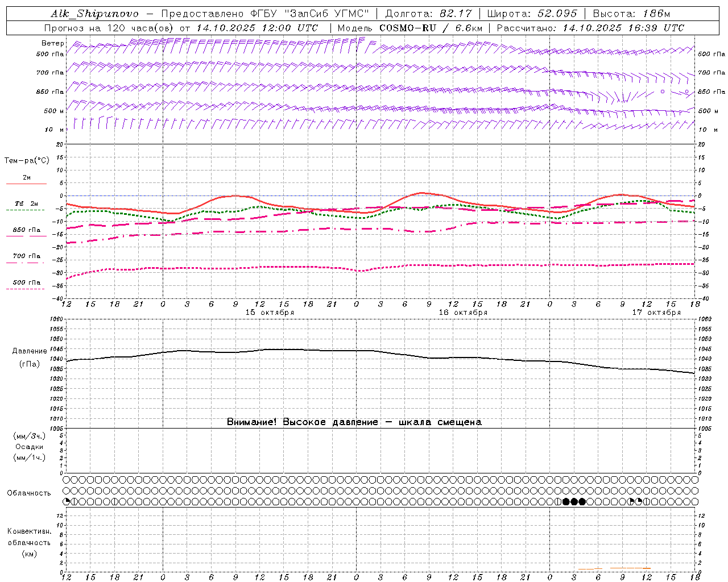Click the station name Alk_Shipunovo in the header
Image resolution: width=728 pixels, height=582 pixels.
94,14
